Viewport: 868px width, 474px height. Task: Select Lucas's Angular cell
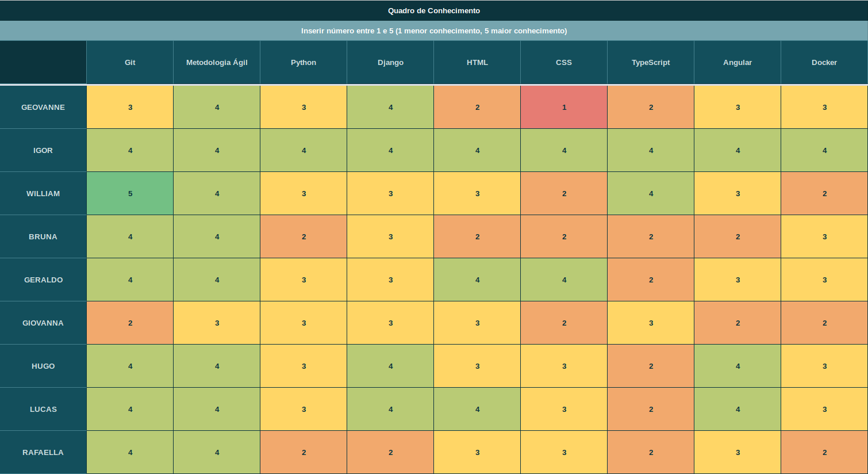click(x=738, y=409)
